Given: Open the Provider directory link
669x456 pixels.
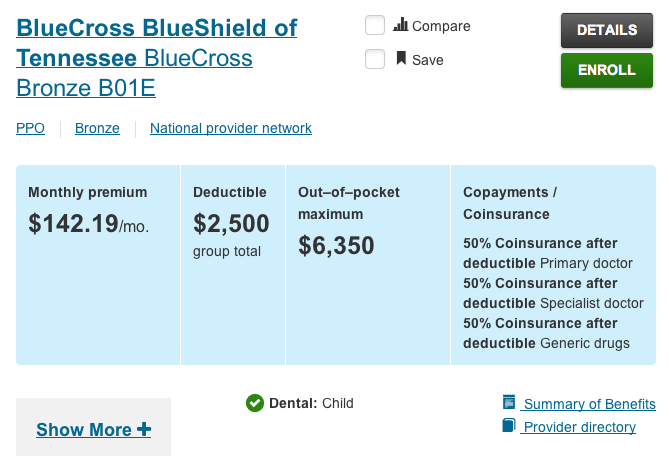Looking at the screenshot, I should [580, 427].
